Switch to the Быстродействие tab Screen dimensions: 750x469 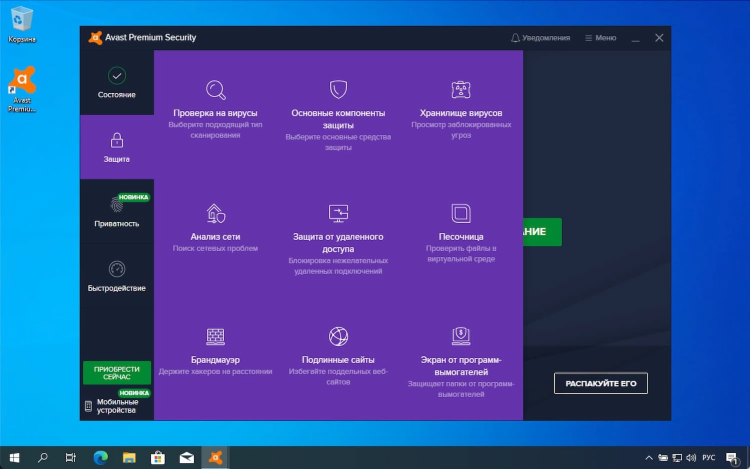(x=117, y=276)
